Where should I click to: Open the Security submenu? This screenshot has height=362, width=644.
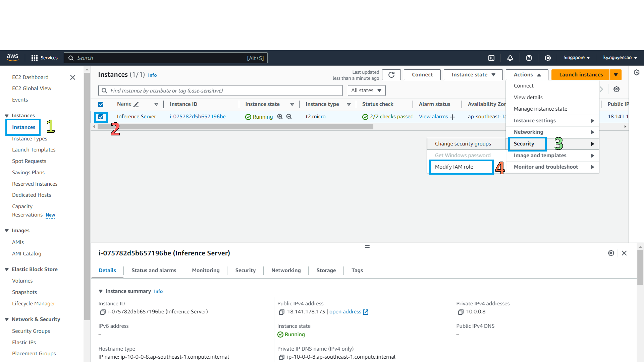click(x=552, y=144)
